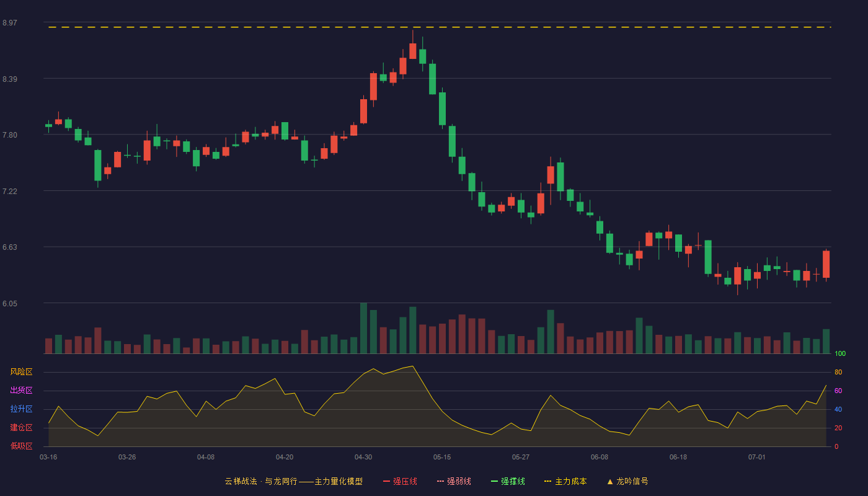This screenshot has width=868, height=496.
Task: Select the 建仓区 zone label
Action: [21, 428]
